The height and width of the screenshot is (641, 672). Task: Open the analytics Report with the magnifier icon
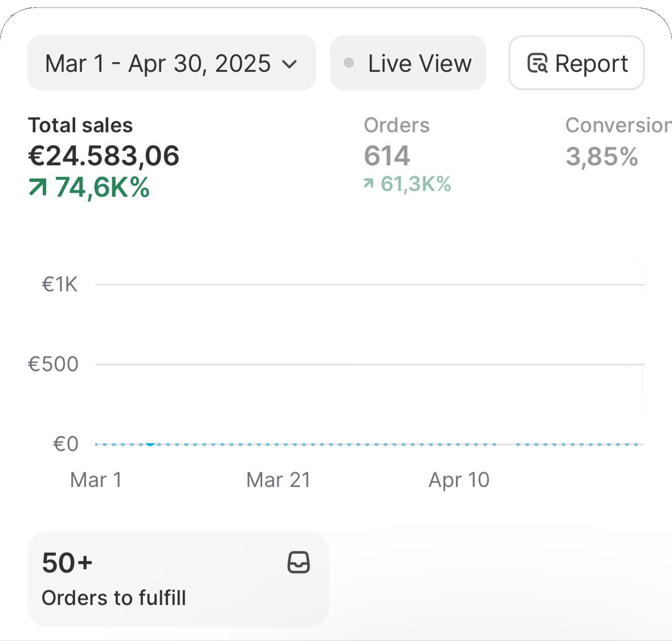coord(576,63)
